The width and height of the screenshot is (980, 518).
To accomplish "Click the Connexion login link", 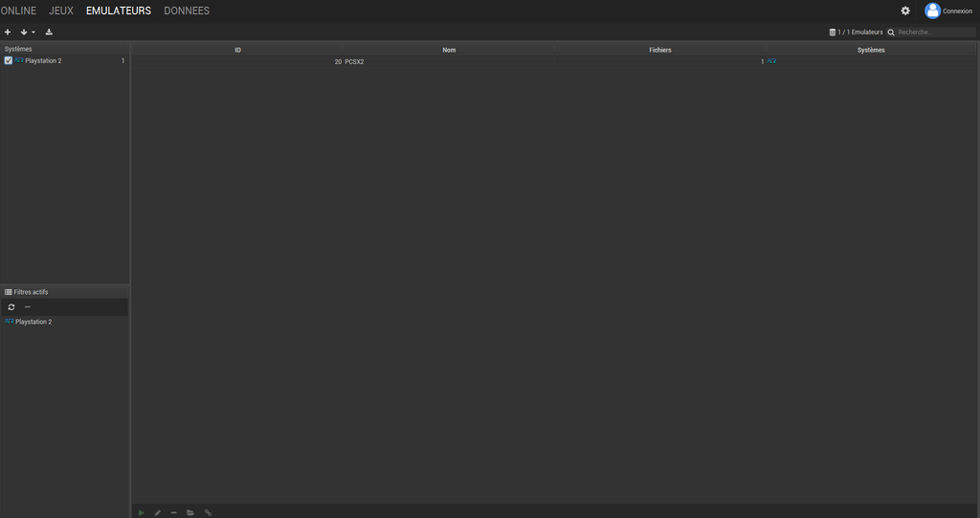I will [x=957, y=11].
